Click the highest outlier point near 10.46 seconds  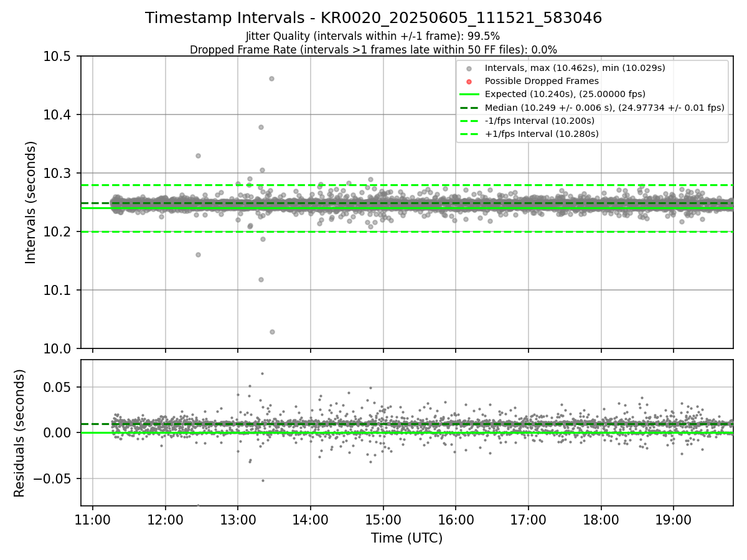click(x=271, y=78)
